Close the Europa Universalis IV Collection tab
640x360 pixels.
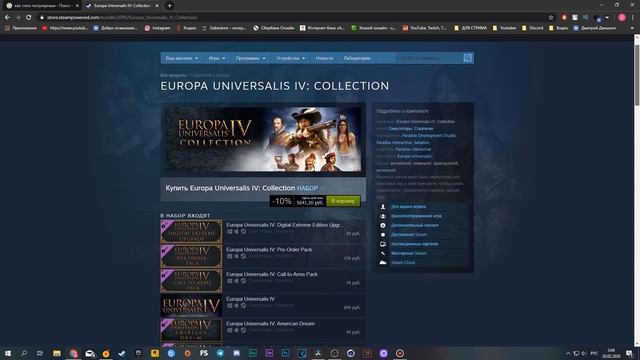point(157,6)
